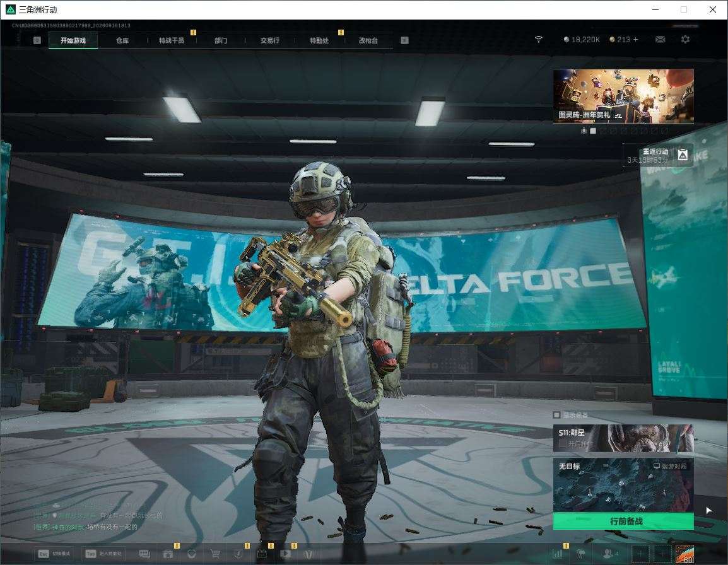Open the 仓库 (warehouse) tab

(122, 40)
